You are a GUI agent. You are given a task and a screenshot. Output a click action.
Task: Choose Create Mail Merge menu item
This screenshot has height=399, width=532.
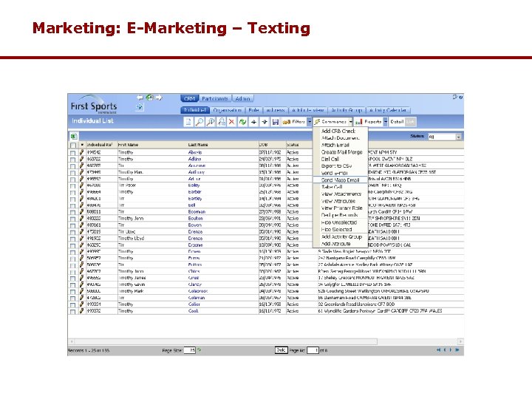[341, 152]
